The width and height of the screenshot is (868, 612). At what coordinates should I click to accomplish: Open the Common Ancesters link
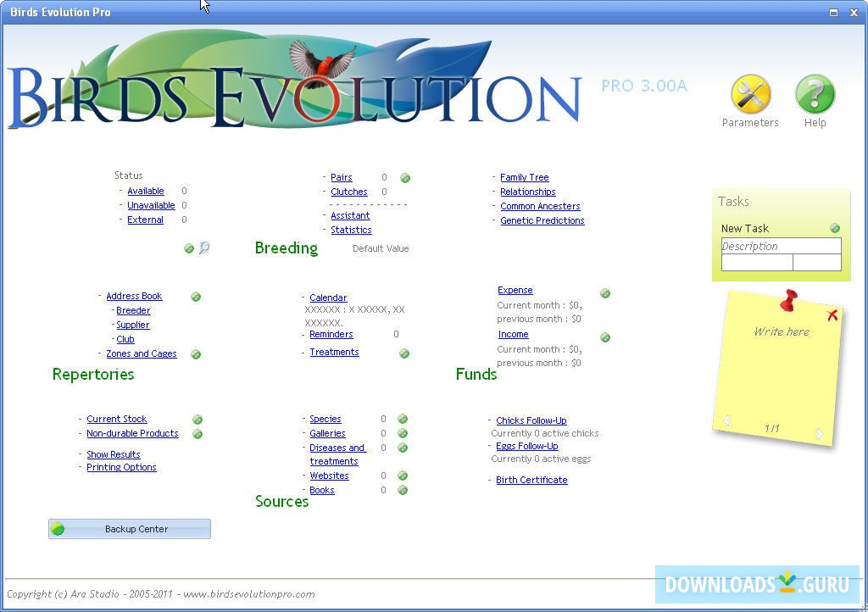point(540,206)
